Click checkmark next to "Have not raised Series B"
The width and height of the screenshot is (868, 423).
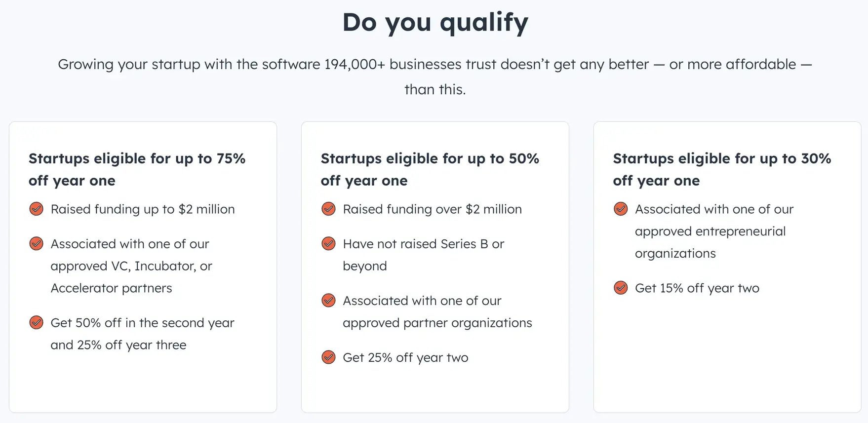coord(328,243)
